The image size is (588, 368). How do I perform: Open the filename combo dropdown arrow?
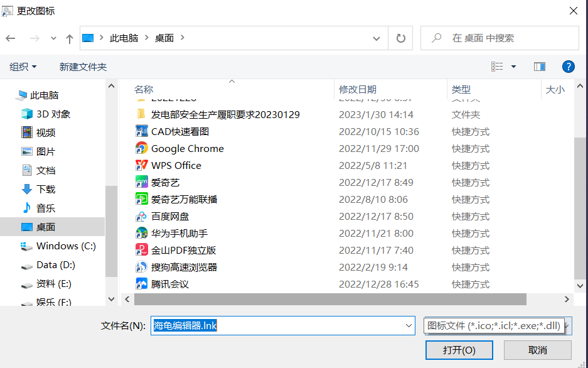(x=409, y=325)
